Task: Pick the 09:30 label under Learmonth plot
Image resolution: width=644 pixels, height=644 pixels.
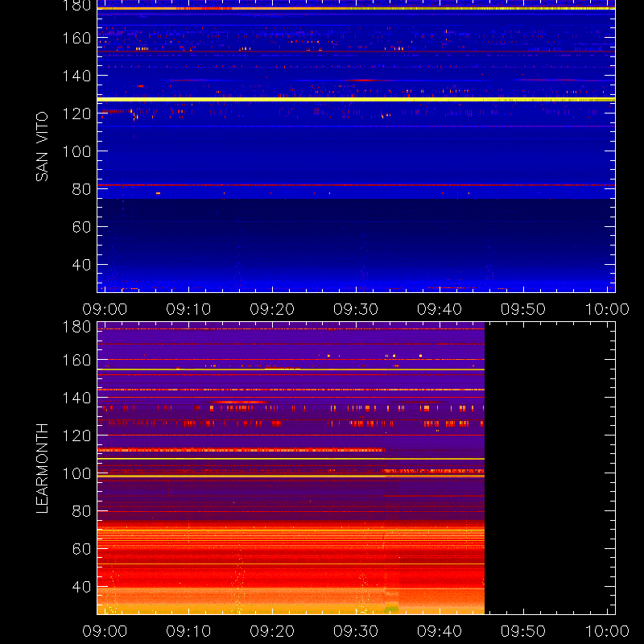Action: pos(356,631)
